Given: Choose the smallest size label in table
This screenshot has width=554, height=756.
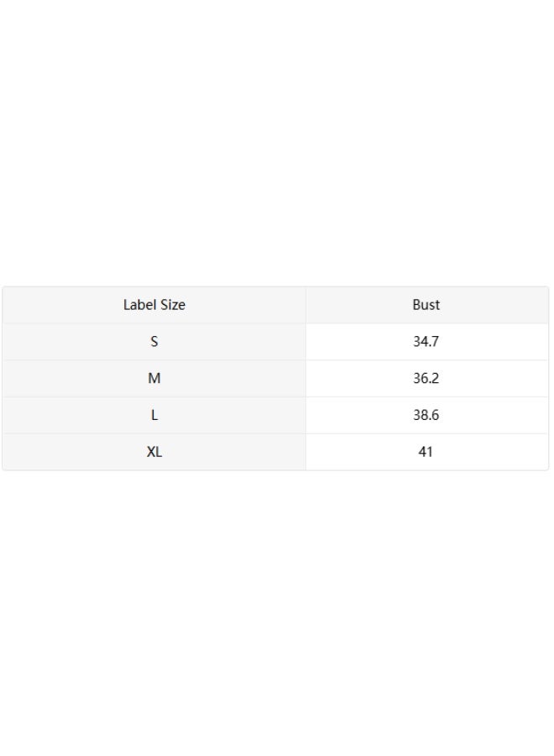Looking at the screenshot, I should 154,341.
